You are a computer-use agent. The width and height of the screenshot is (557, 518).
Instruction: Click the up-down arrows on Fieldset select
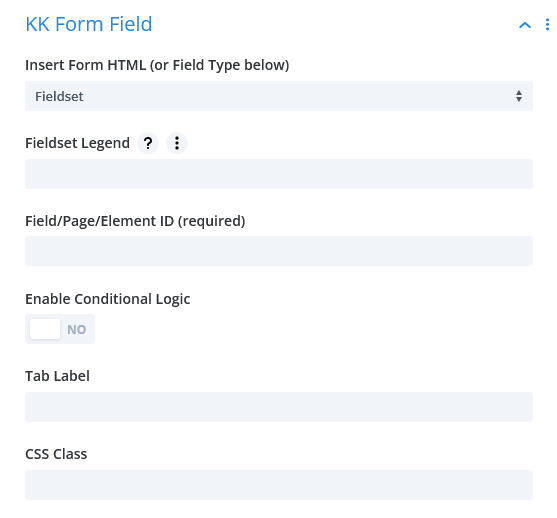coord(519,96)
